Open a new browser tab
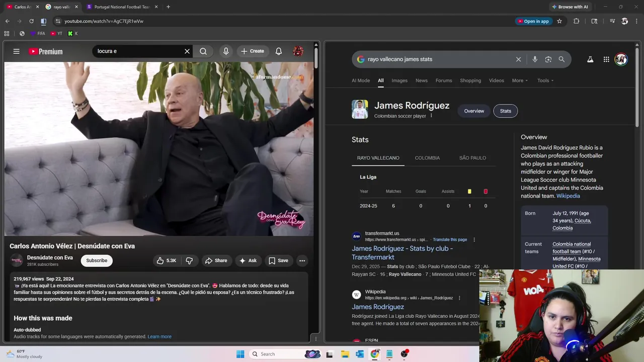Image resolution: width=644 pixels, height=362 pixels. (x=168, y=7)
